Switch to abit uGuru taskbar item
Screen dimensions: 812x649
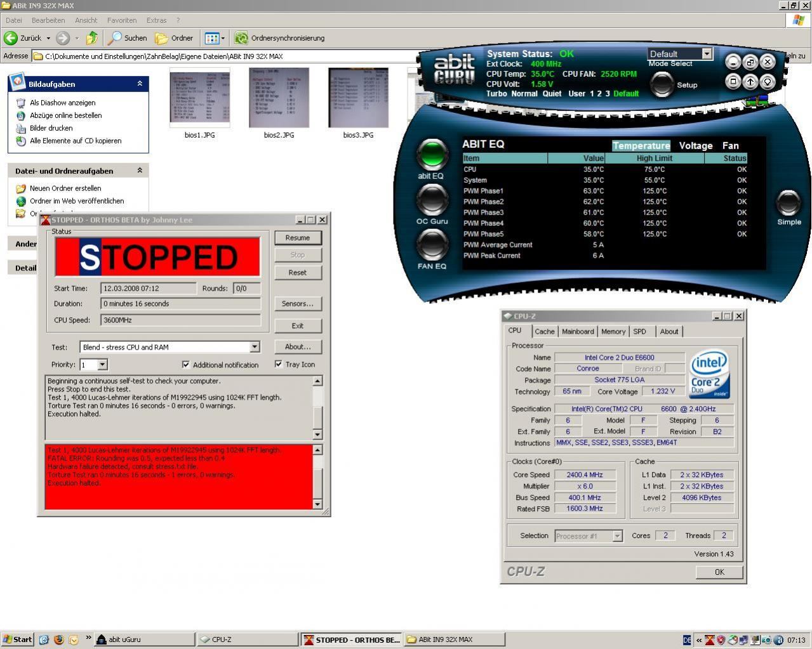coord(144,639)
